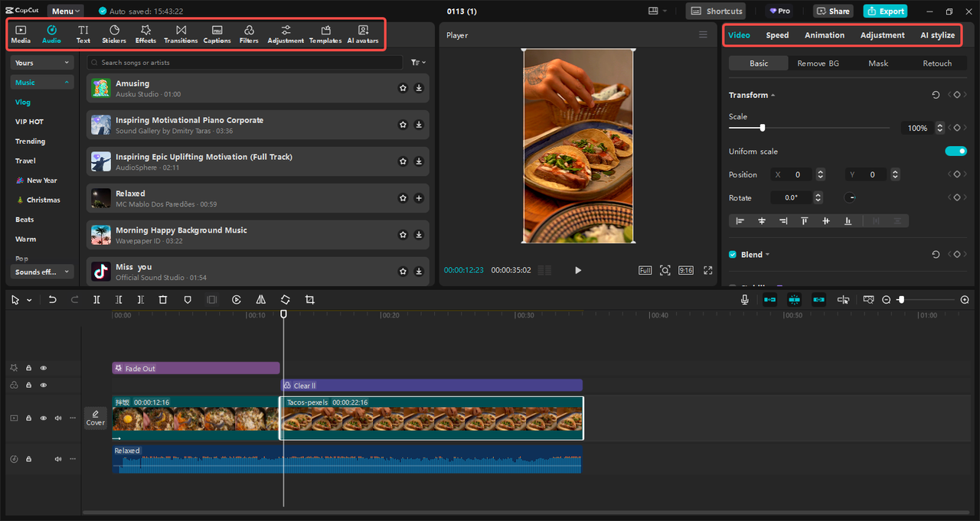Screen dimensions: 980x521
Task: Open the Text panel
Action: 83,34
